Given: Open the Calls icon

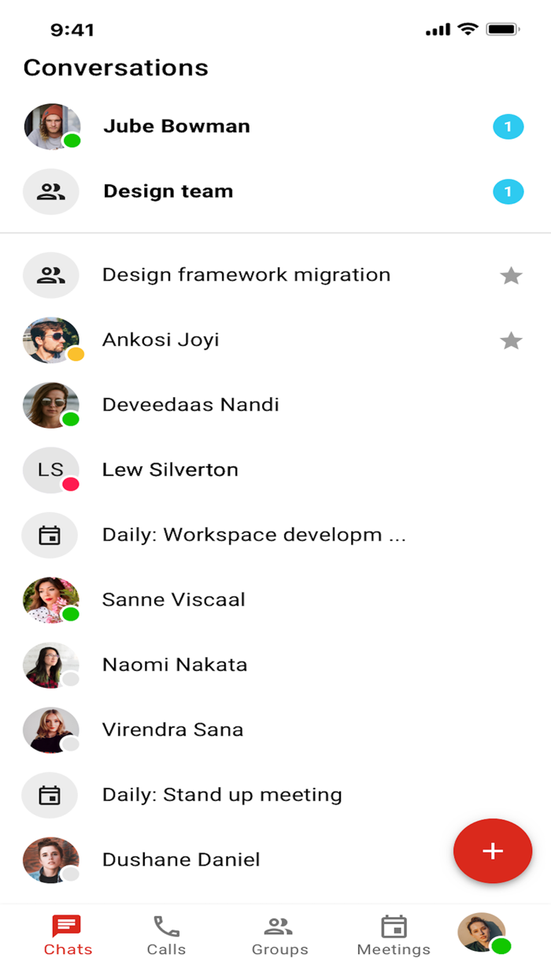Looking at the screenshot, I should 166,927.
